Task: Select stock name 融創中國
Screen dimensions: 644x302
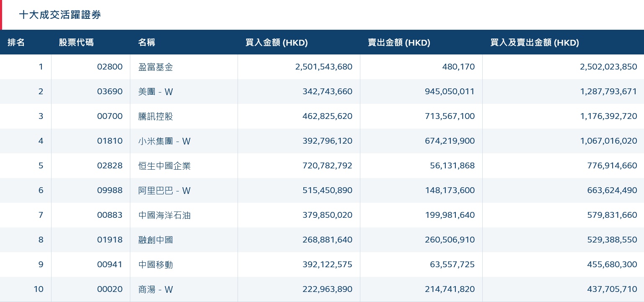Action: [155, 240]
